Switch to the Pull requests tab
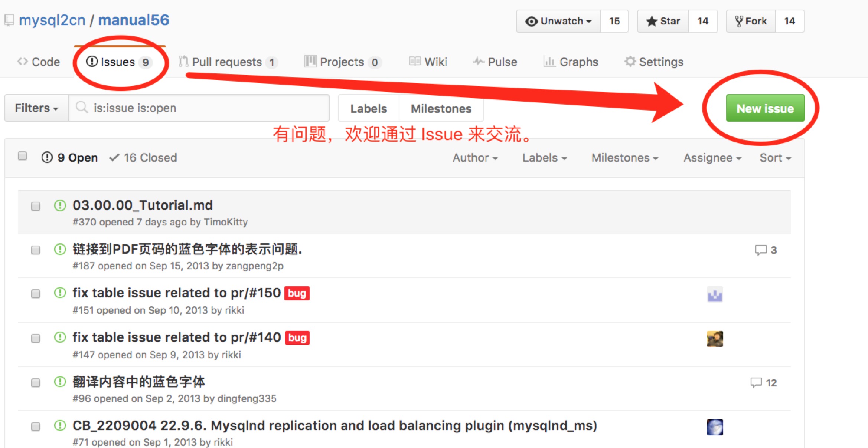Viewport: 868px width, 448px height. pyautogui.click(x=228, y=62)
